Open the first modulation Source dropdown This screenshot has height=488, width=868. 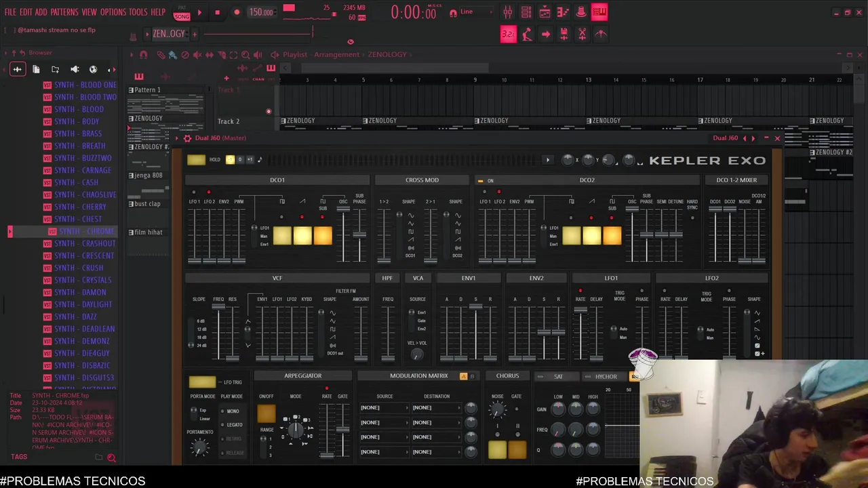tap(384, 408)
